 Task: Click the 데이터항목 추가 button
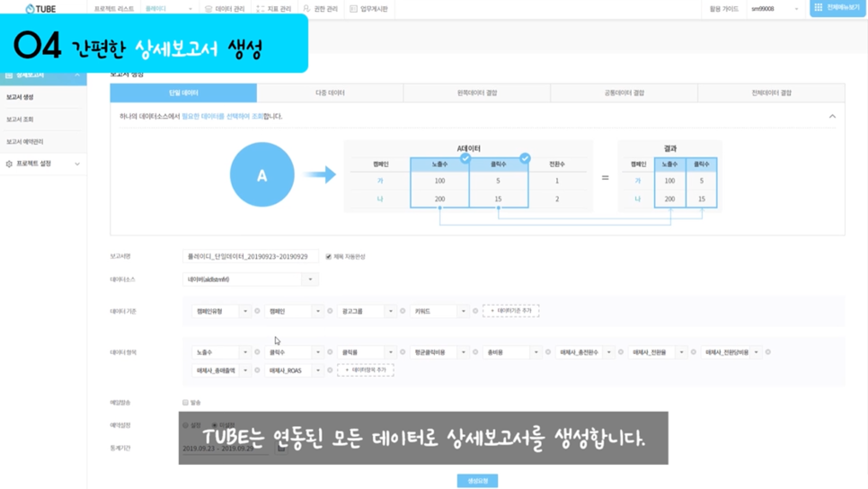pos(366,370)
